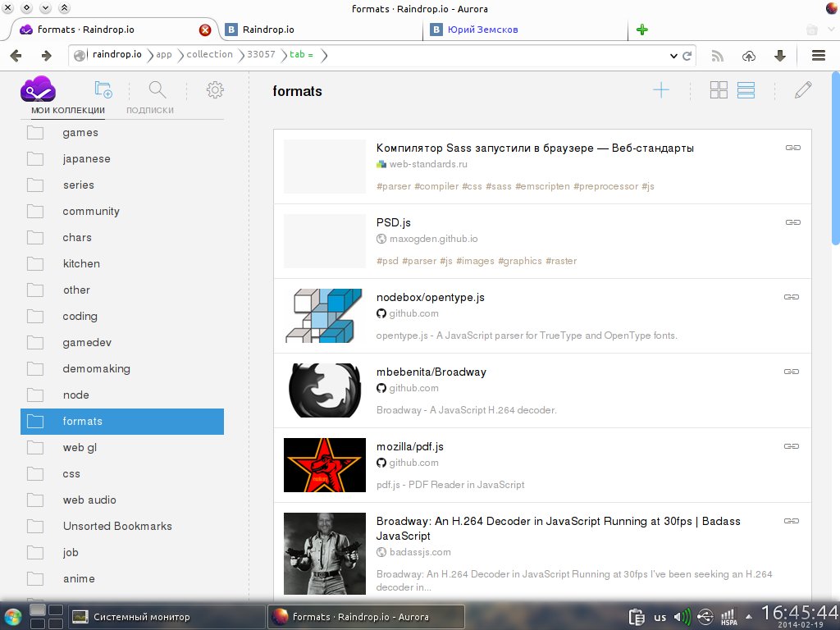Click link icon on Badass JavaScript Broadway item
The image size is (840, 630).
click(792, 521)
